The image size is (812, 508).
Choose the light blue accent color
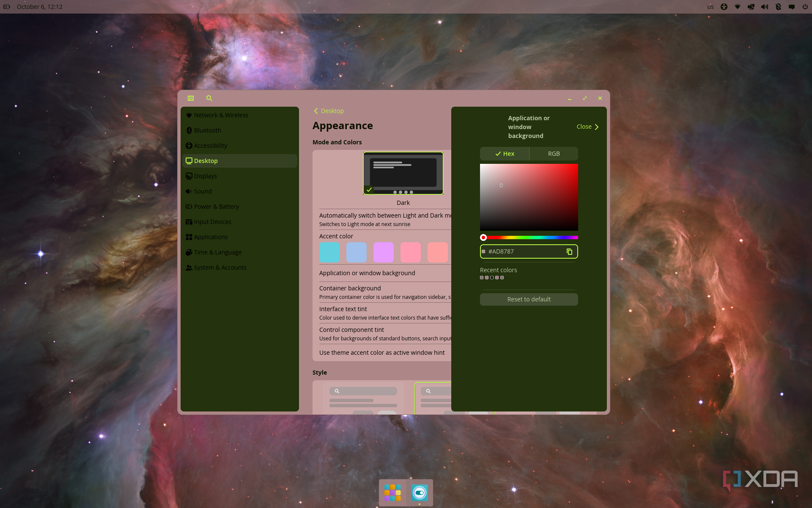[x=357, y=252]
